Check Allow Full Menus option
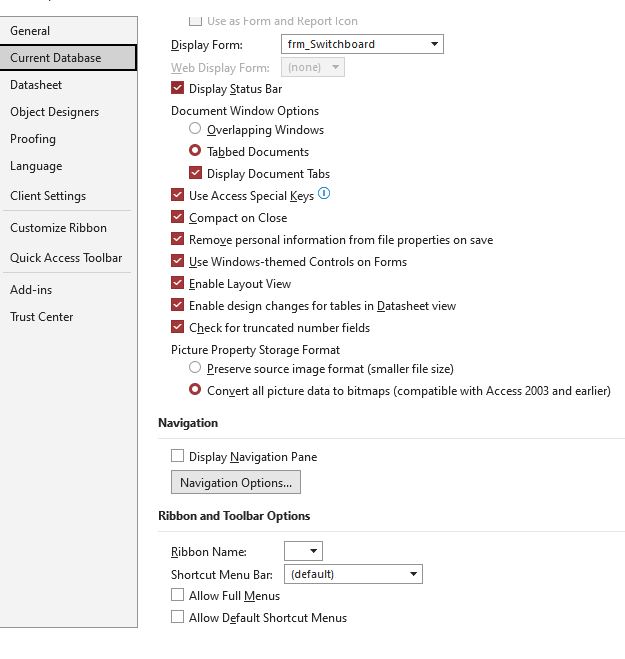Screen dimensions: 625x659 pyautogui.click(x=178, y=596)
